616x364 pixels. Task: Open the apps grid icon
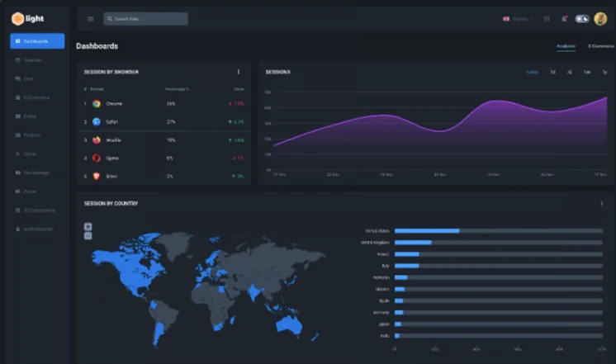547,19
